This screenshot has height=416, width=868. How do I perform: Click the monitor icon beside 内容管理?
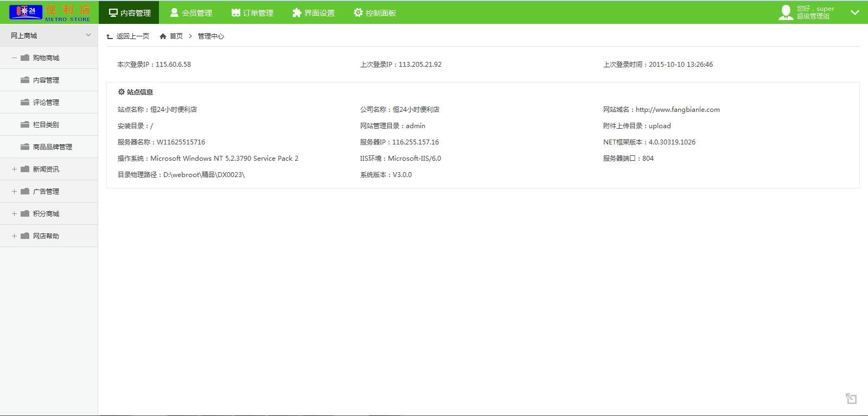click(x=113, y=12)
